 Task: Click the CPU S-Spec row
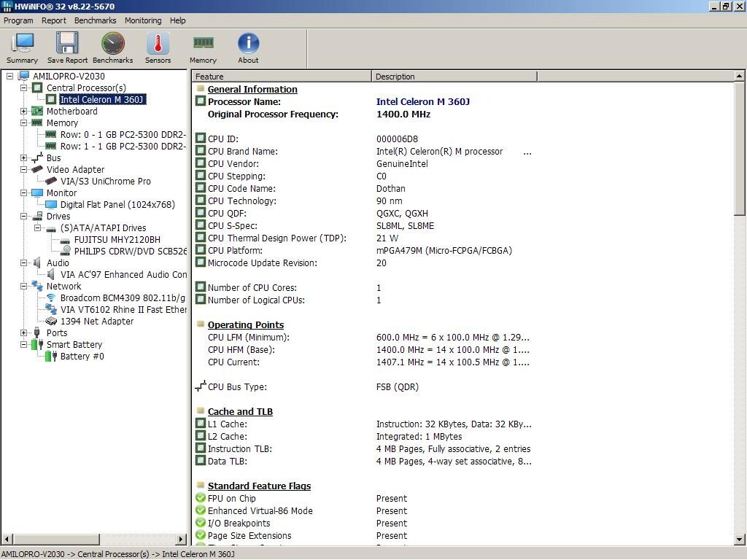363,226
